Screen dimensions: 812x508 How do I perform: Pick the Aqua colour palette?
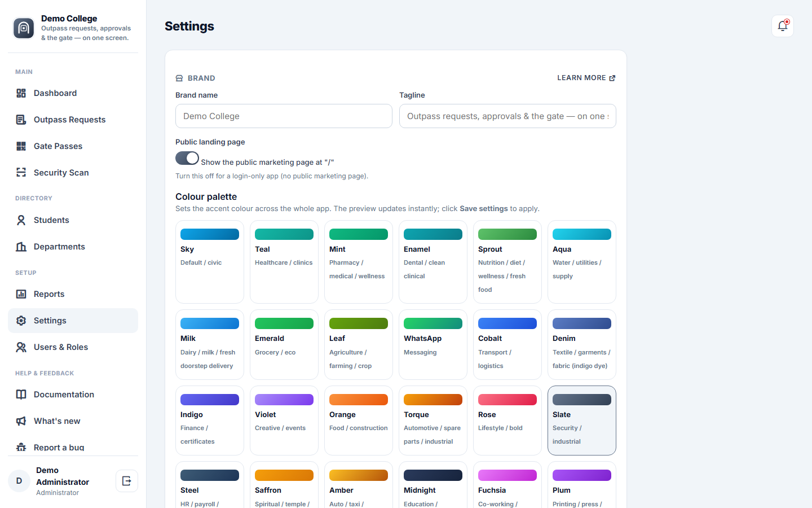click(582, 262)
